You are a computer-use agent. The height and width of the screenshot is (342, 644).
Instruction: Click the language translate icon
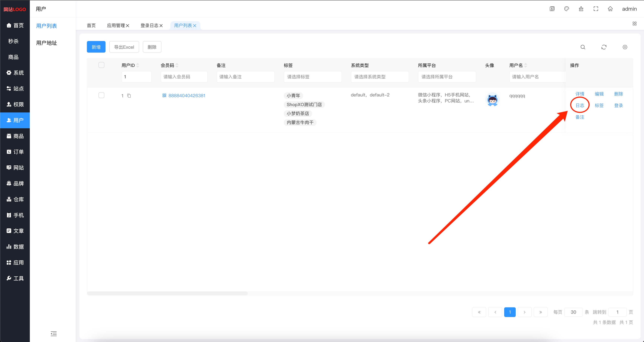[552, 9]
